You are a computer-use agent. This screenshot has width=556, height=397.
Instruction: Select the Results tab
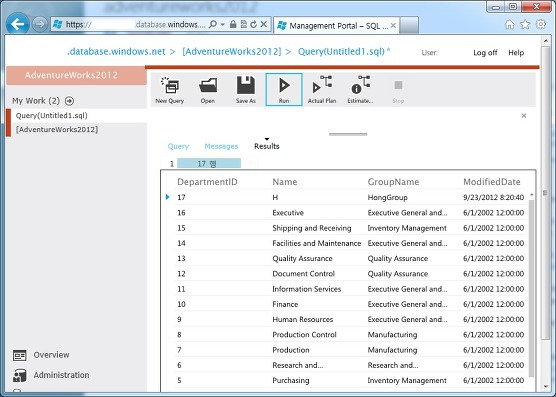[267, 146]
